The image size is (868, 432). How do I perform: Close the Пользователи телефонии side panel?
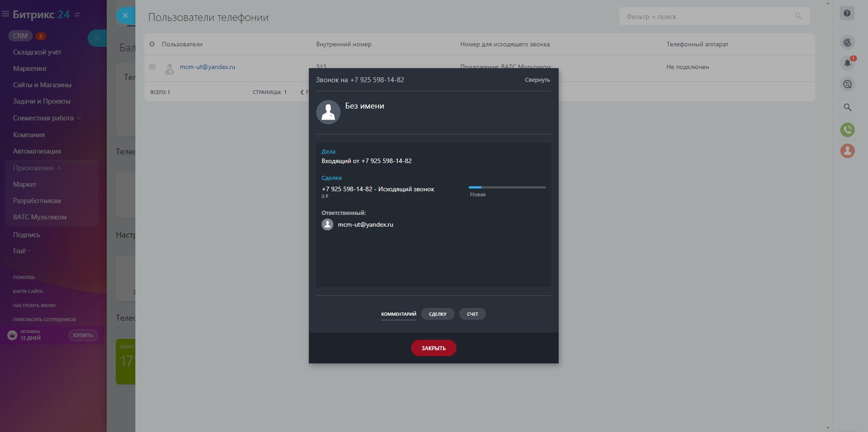click(125, 16)
